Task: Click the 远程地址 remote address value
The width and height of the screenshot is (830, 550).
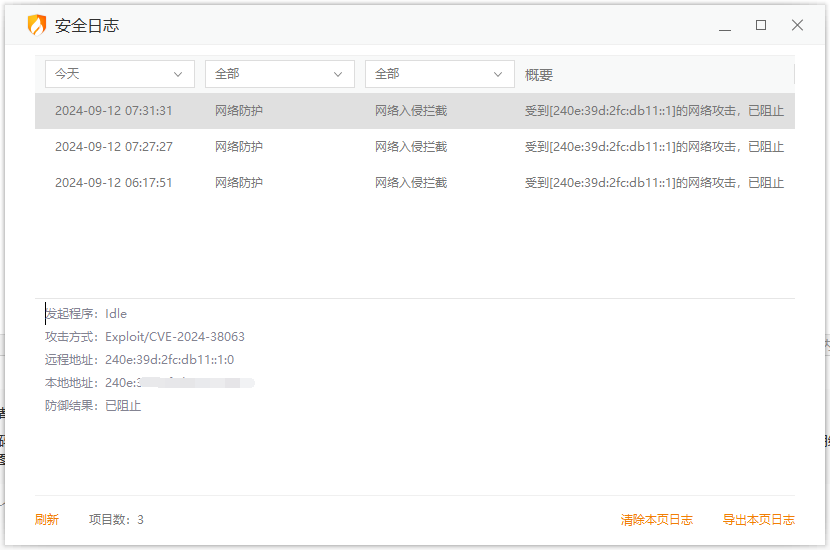Action: click(169, 360)
